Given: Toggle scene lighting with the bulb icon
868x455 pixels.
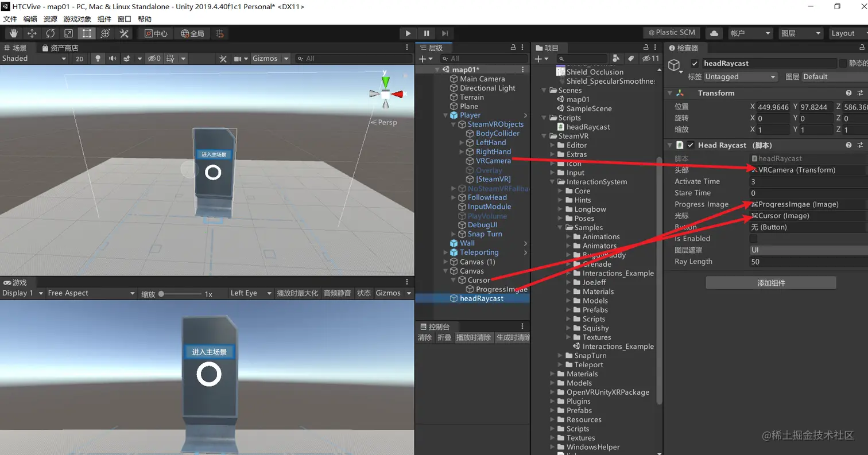Looking at the screenshot, I should click(98, 59).
